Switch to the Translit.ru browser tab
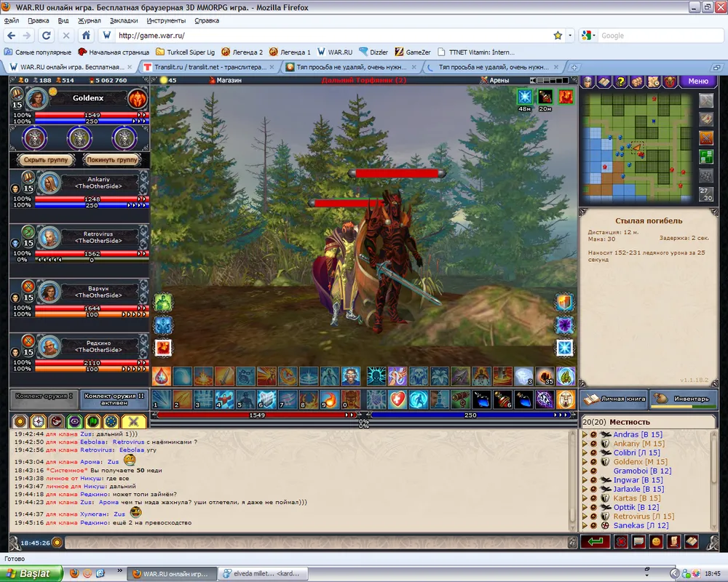Screen dimensions: 728x582 [209, 68]
